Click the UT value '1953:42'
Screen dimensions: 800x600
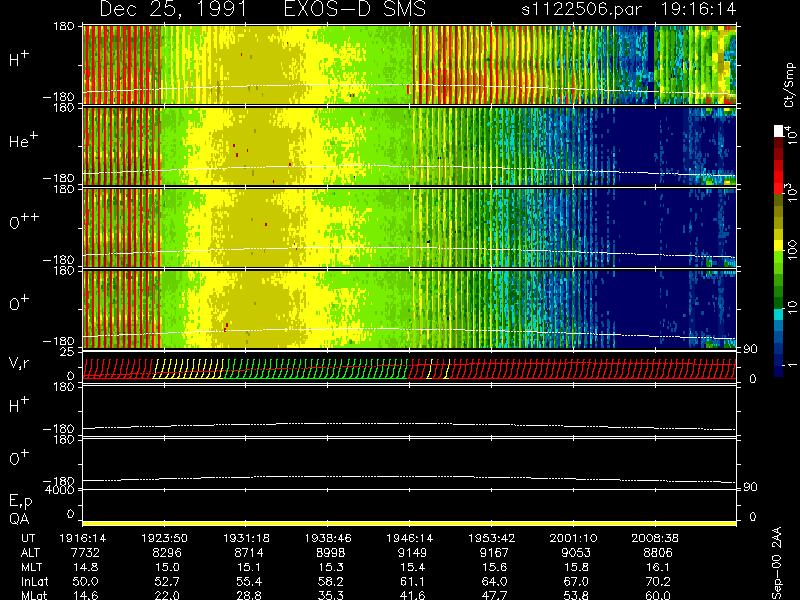(x=492, y=538)
